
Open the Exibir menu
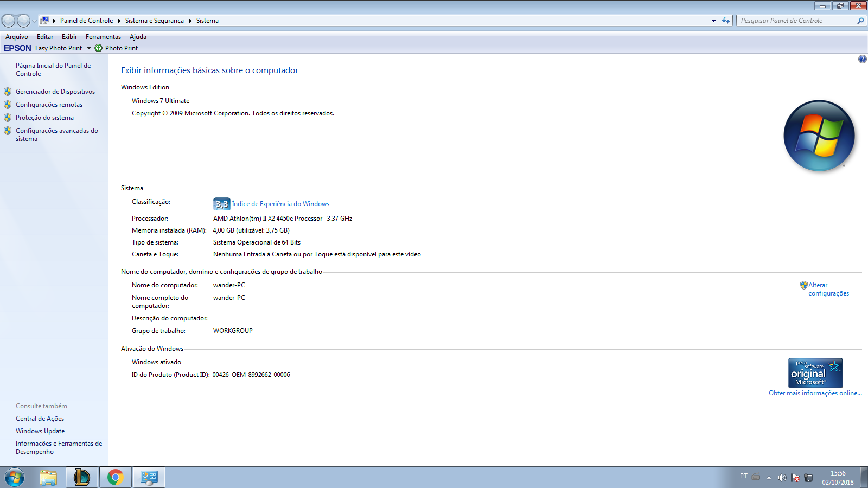point(69,37)
